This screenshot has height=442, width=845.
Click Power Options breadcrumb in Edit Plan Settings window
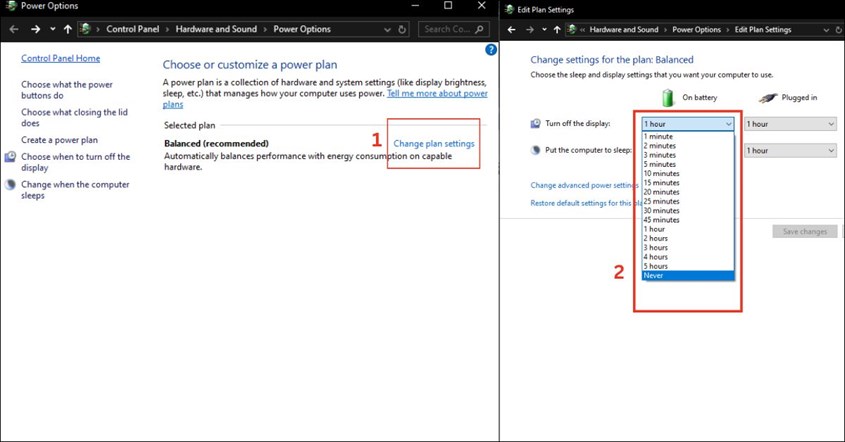[x=696, y=30]
